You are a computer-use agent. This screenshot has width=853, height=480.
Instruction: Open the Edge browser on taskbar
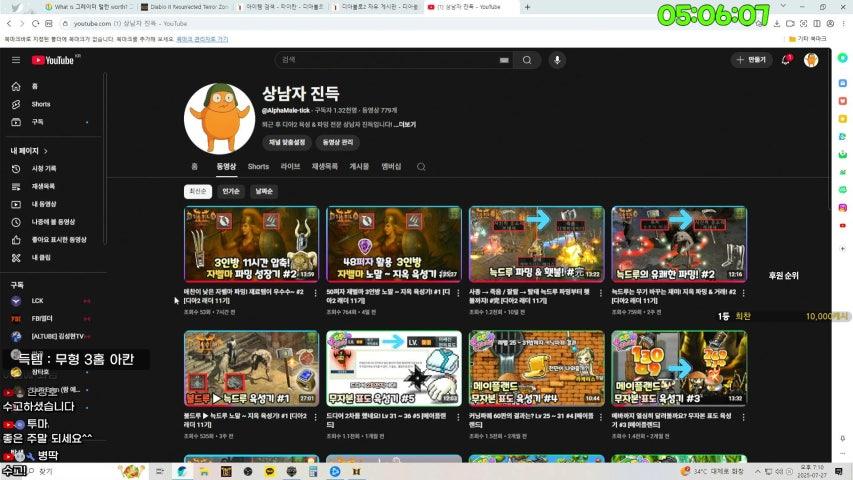182,471
